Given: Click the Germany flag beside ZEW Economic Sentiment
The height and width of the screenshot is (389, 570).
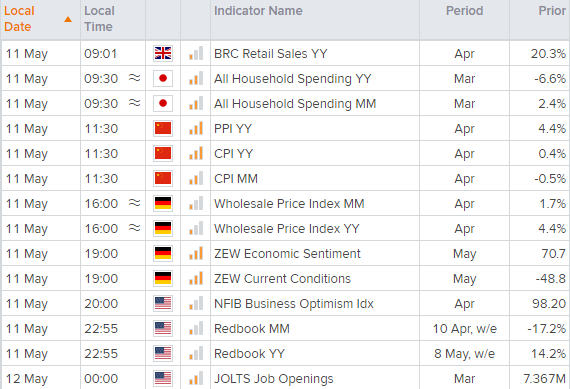Looking at the screenshot, I should [163, 253].
